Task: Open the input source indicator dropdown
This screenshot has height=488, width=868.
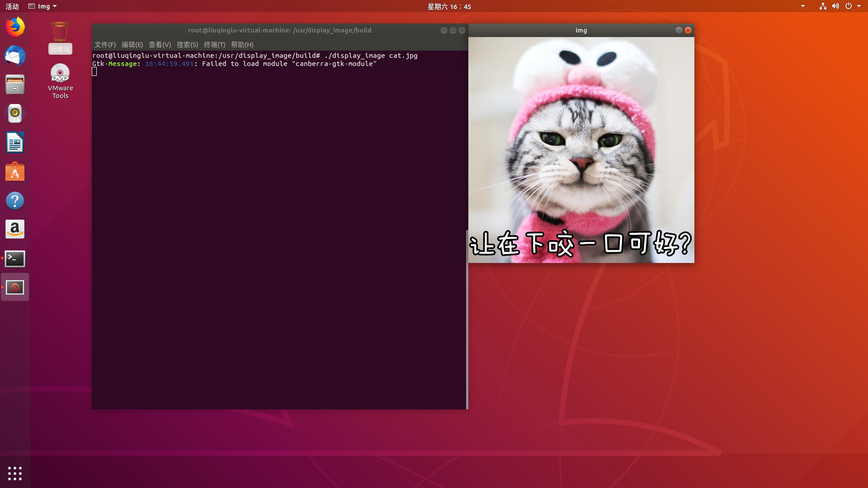Action: (x=802, y=6)
